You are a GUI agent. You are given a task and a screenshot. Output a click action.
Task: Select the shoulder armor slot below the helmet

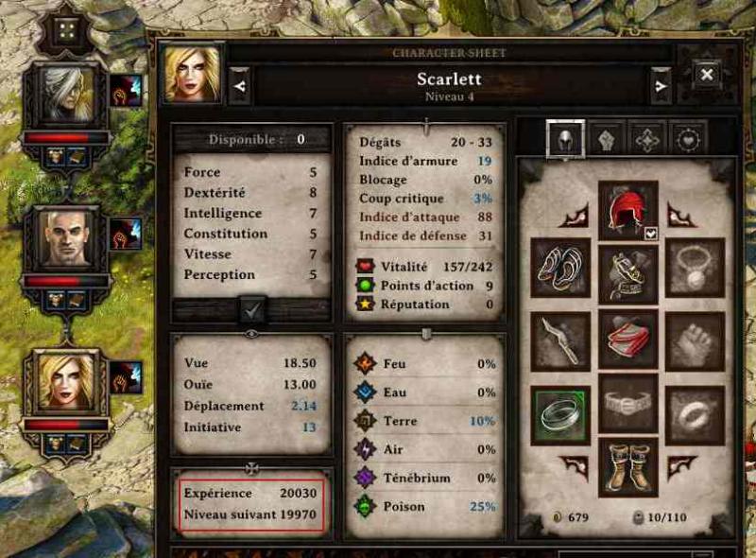(x=627, y=274)
